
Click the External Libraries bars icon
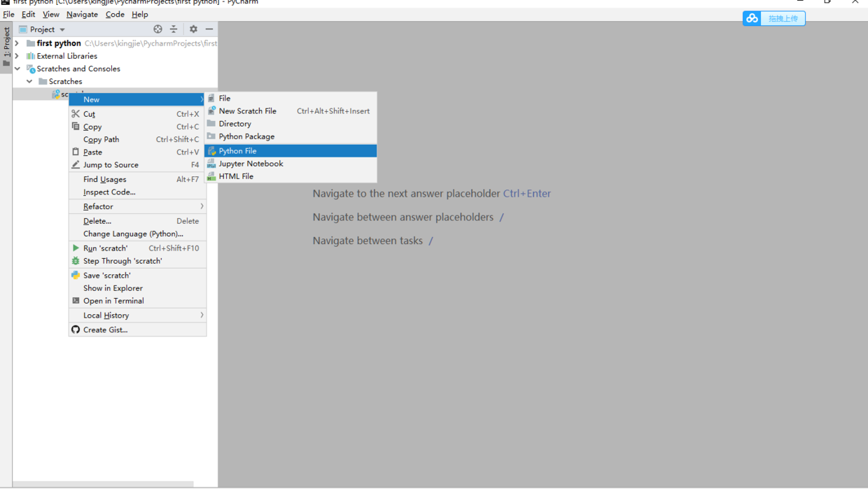pyautogui.click(x=31, y=56)
